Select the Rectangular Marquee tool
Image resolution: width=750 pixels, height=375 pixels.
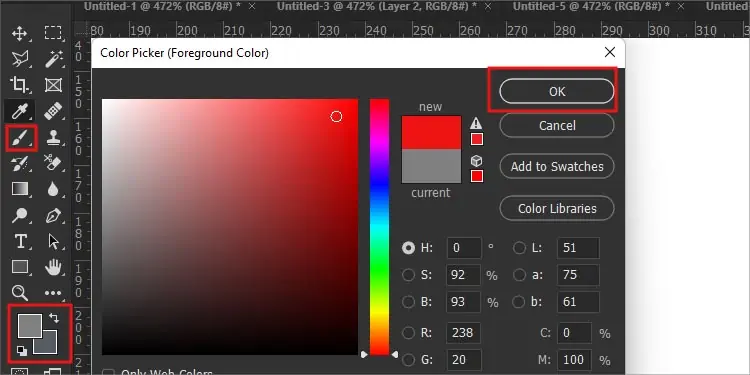[x=53, y=33]
